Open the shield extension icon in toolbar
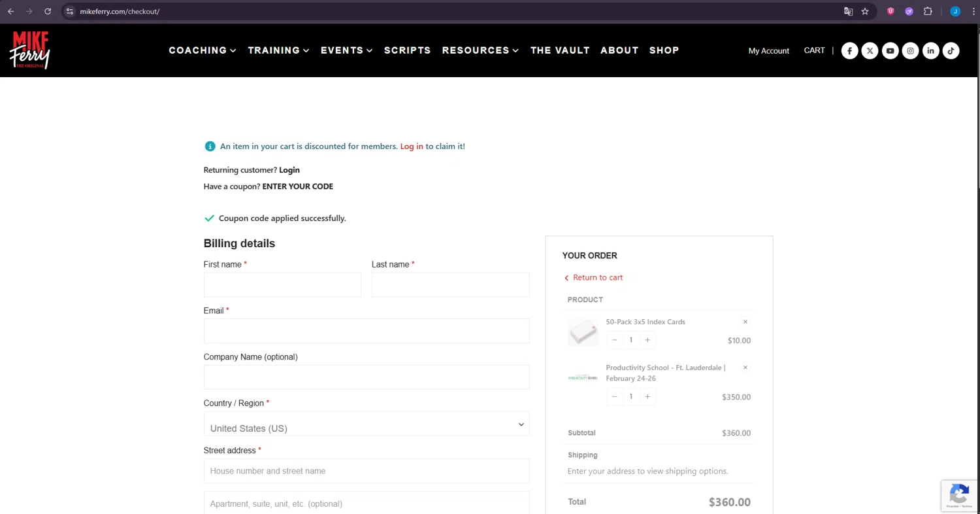Screen dimensions: 980x514 [x=890, y=11]
